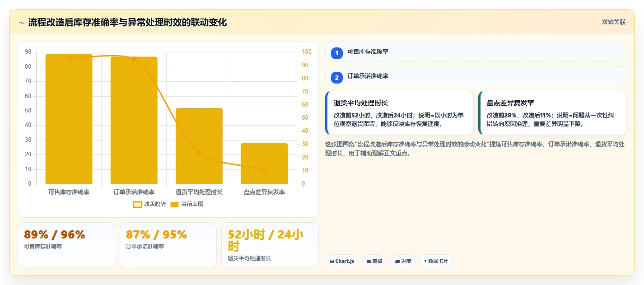Click the icon inside the 进度 tag

397,261
